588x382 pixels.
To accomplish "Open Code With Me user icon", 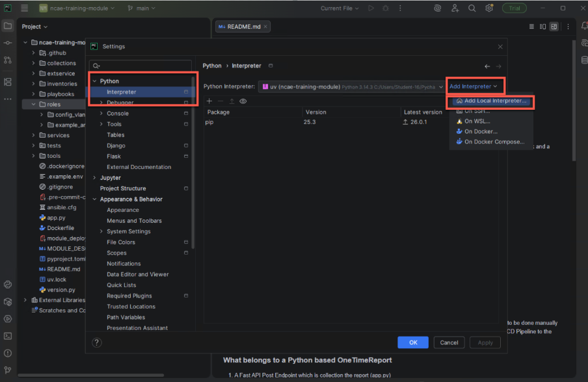I will pyautogui.click(x=455, y=8).
